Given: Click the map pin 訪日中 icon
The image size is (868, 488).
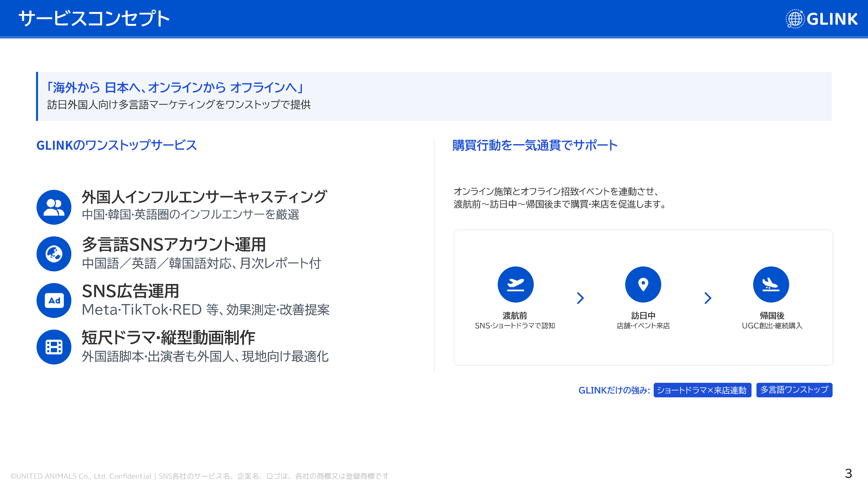Looking at the screenshot, I should [643, 284].
